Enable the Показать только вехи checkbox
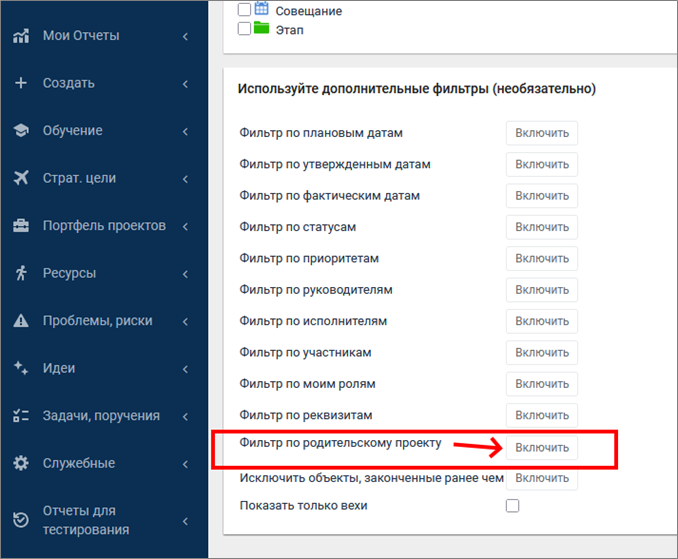 point(512,505)
